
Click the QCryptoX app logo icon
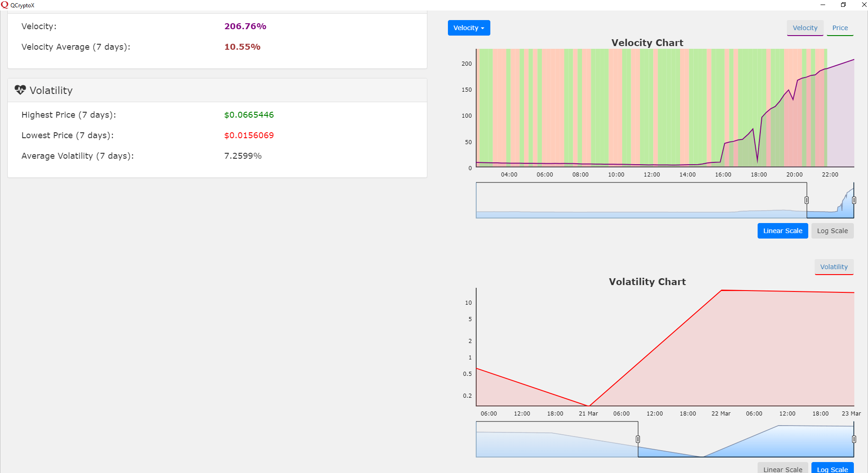pyautogui.click(x=5, y=5)
